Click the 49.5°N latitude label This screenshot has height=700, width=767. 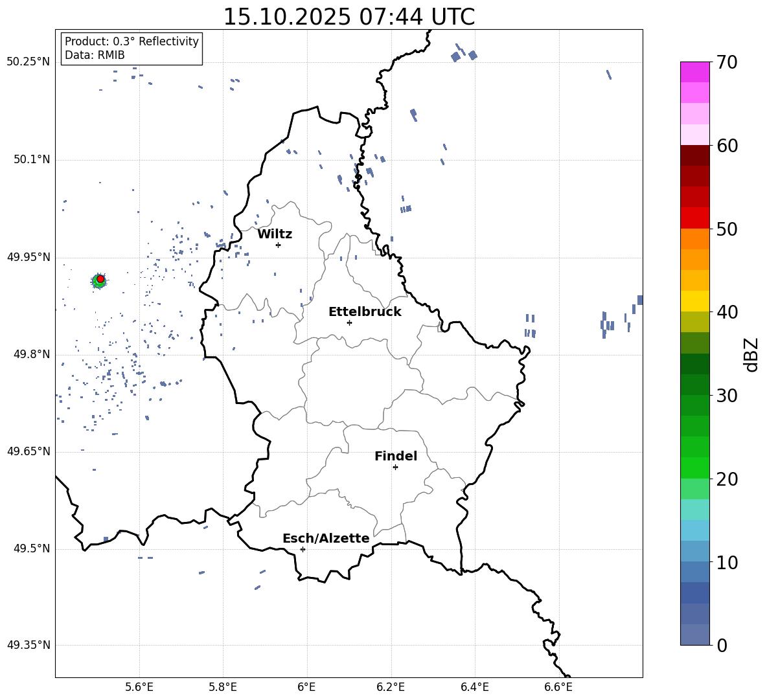31,548
